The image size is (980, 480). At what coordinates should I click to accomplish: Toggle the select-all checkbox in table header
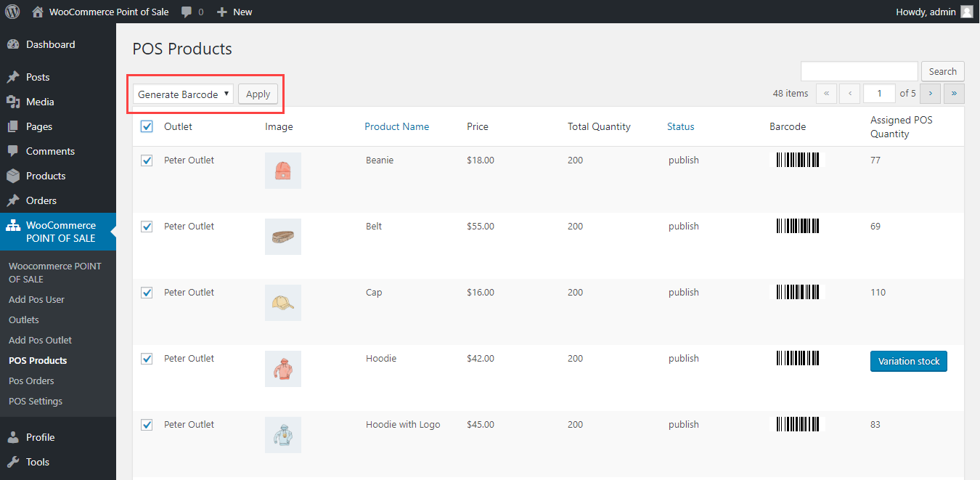coord(147,126)
